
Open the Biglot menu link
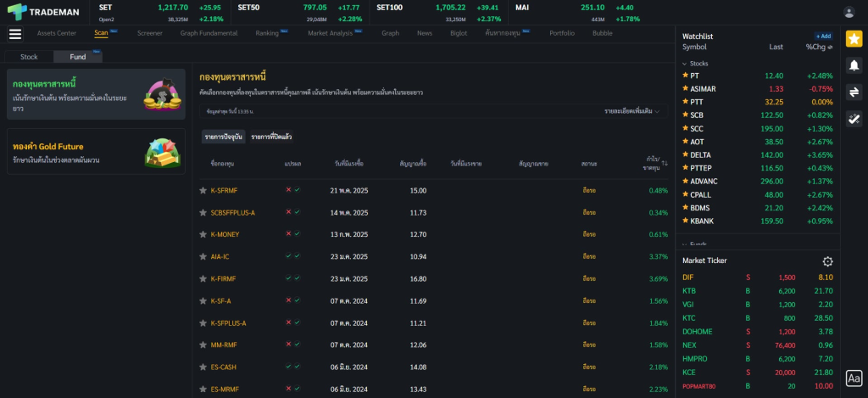click(459, 33)
